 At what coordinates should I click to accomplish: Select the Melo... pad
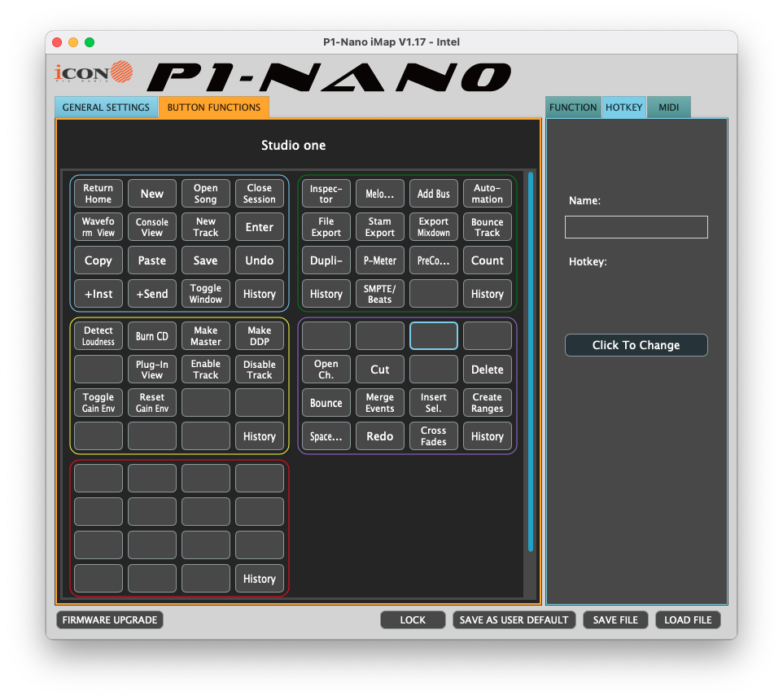pos(380,194)
